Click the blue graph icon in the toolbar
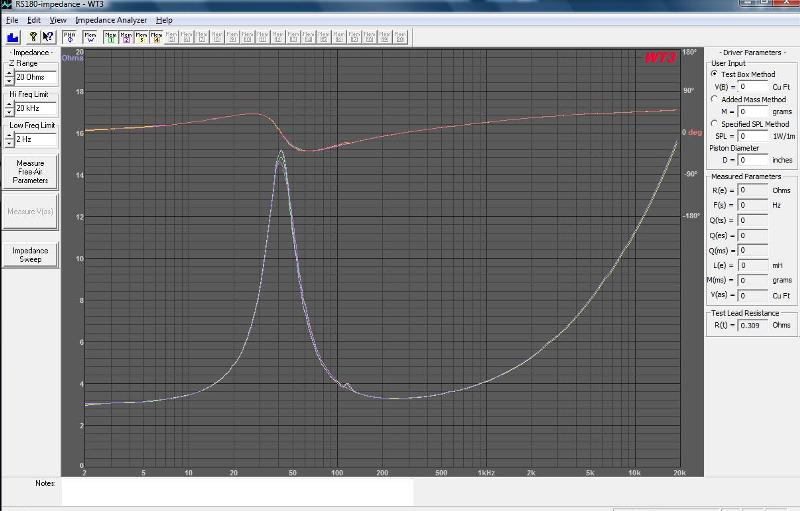Viewport: 800px width, 511px height. (x=13, y=37)
